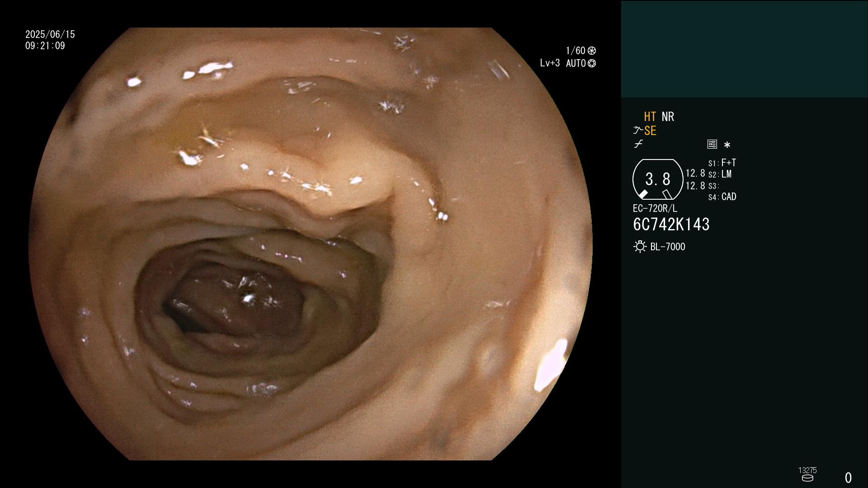Click the light source lamp icon
This screenshot has width=868, height=488.
tap(640, 247)
